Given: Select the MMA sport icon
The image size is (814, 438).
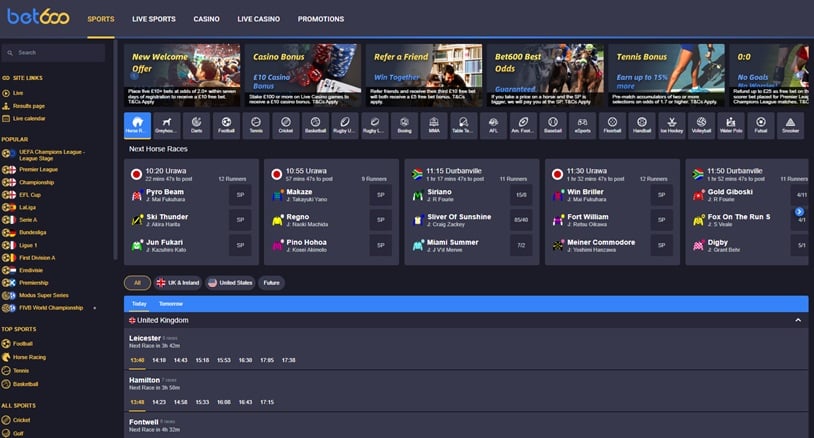Looking at the screenshot, I should [x=434, y=125].
